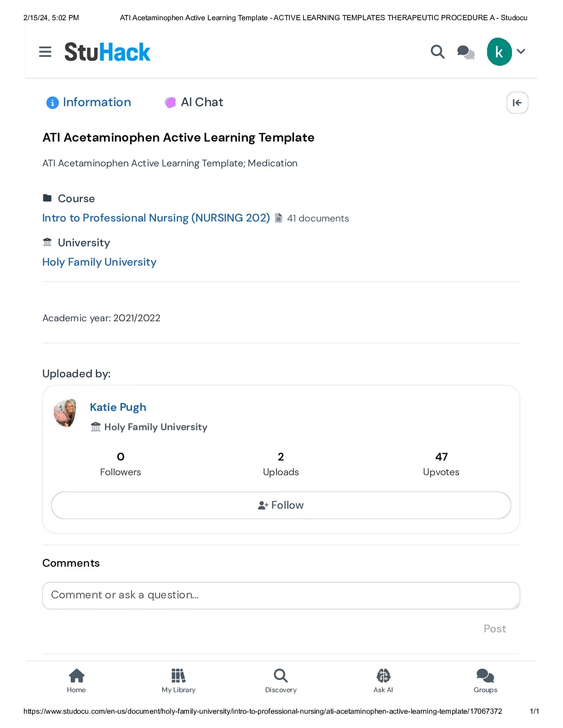563x728 pixels.
Task: Open Ask AI from bottom navigation
Action: (383, 681)
